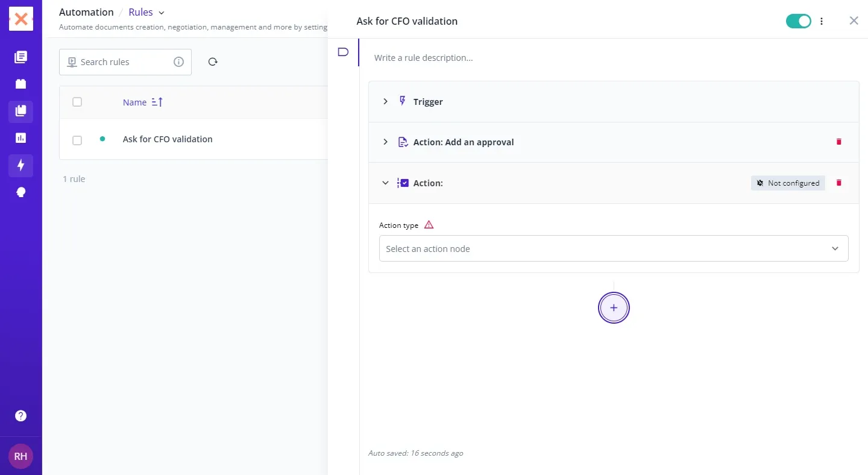
Task: Open the three-dot rule options menu
Action: [822, 21]
